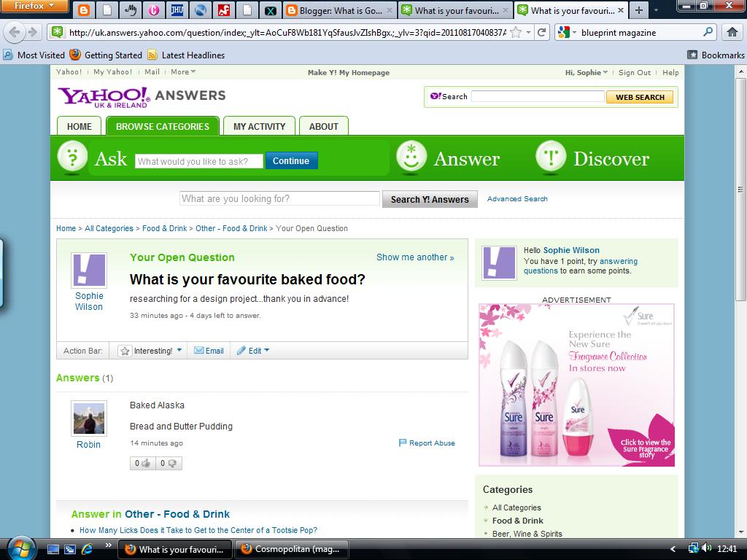747x560 pixels.
Task: Focus the Yahoo web search field
Action: coord(538,96)
